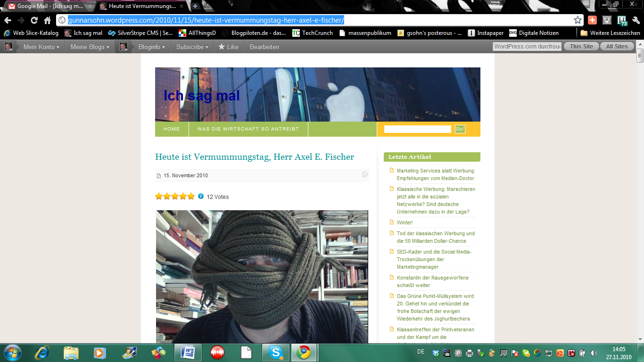Rate the post with the fifth star

tap(191, 196)
